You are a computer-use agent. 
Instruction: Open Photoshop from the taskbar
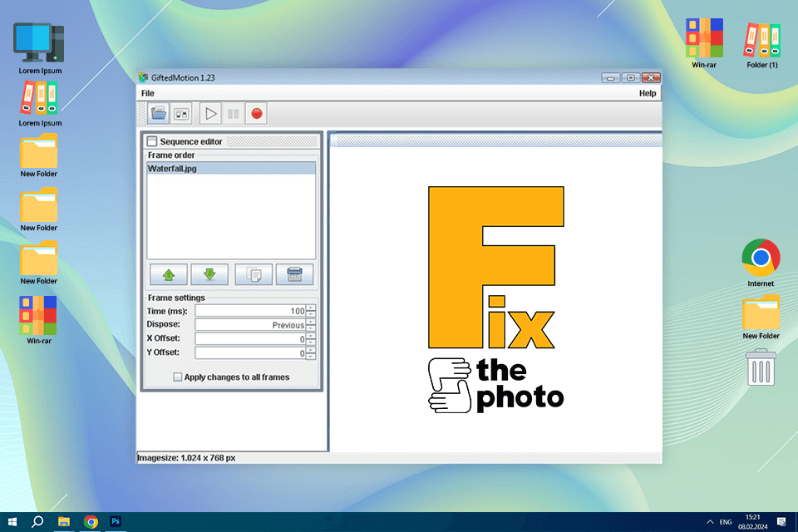click(116, 522)
